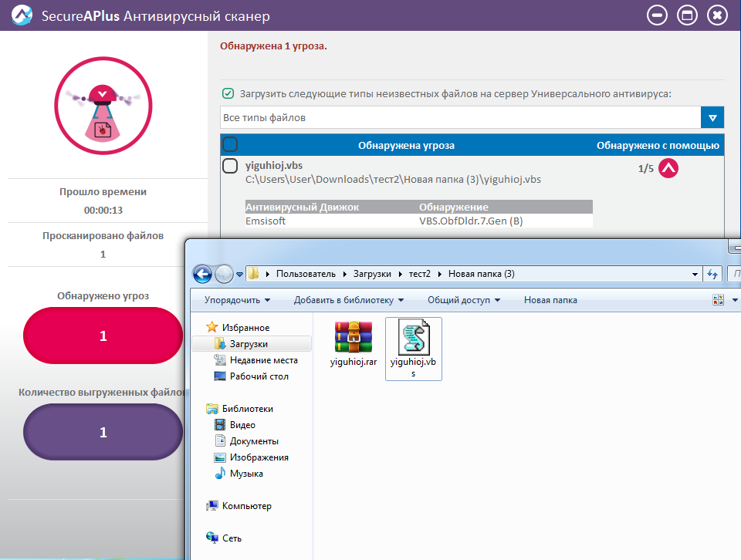Click 'Пользователь' in the breadcrumb

click(306, 274)
